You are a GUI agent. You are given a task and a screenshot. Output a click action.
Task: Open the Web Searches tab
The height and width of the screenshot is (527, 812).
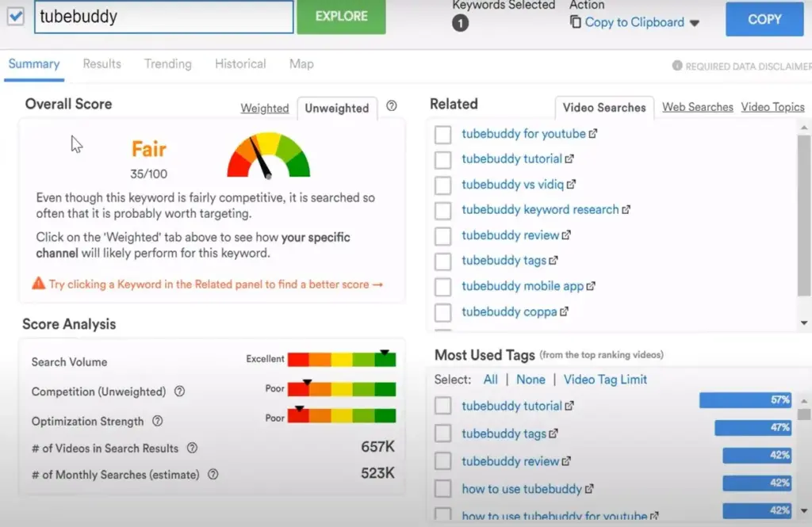697,107
